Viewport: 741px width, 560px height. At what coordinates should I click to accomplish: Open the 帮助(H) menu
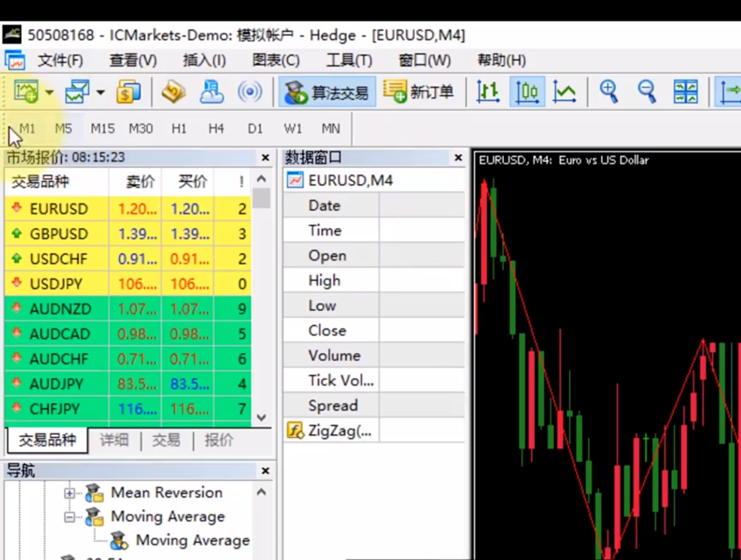point(501,61)
